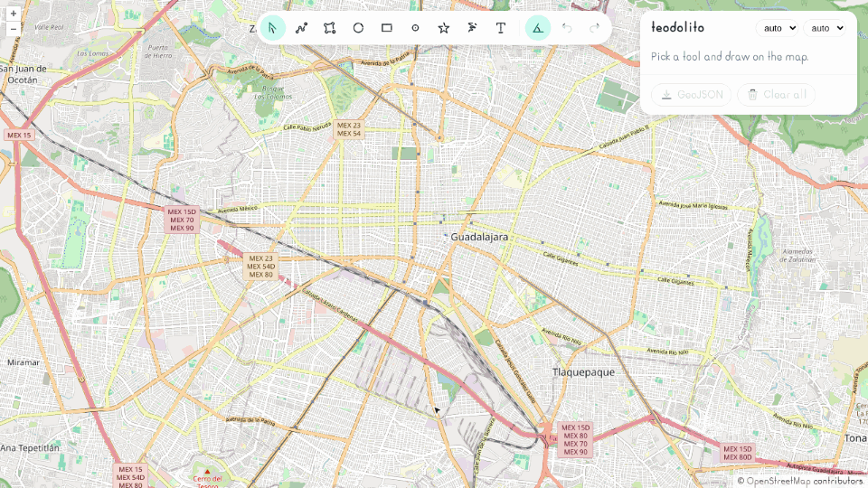Open the first auto dropdown

pyautogui.click(x=777, y=28)
